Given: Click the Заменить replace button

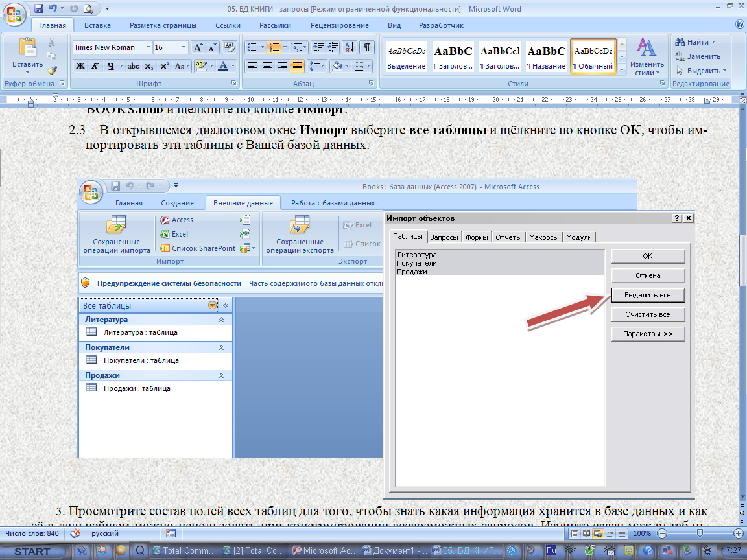Looking at the screenshot, I should click(698, 56).
